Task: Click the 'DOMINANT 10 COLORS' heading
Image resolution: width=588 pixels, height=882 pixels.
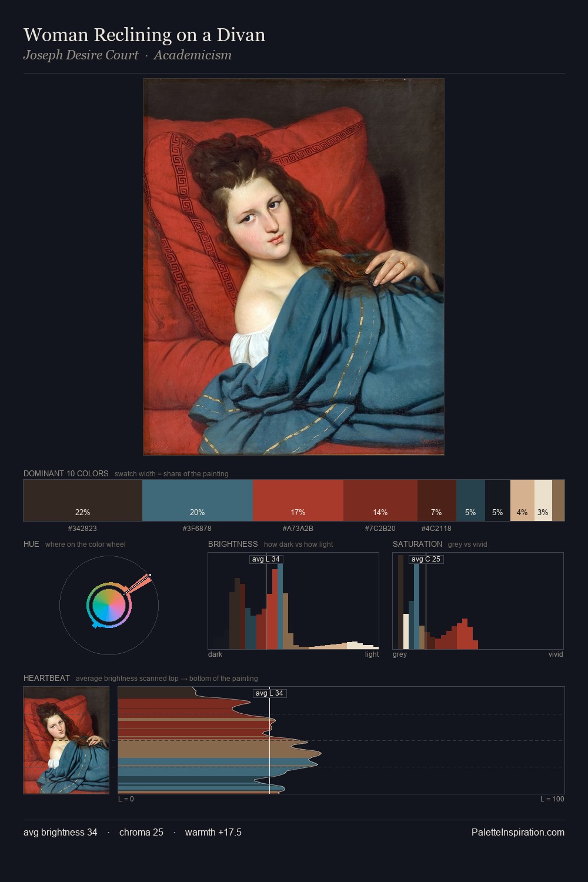Action: pyautogui.click(x=66, y=473)
